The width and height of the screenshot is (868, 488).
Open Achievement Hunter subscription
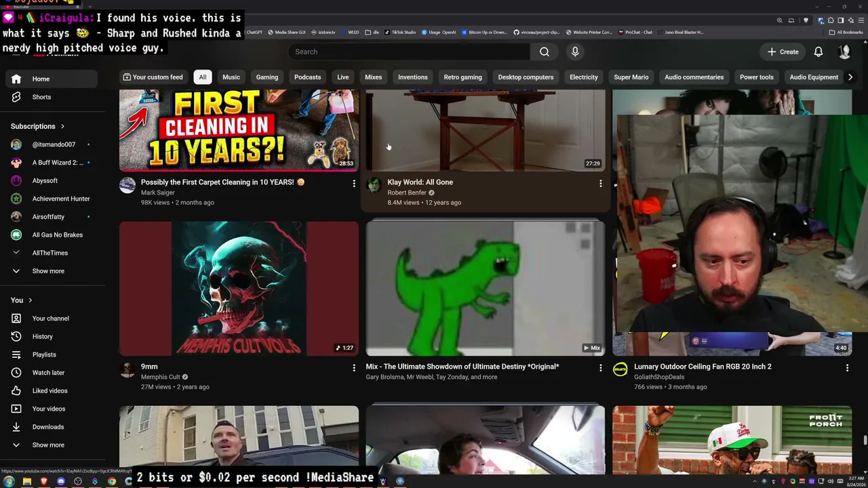(x=52, y=199)
